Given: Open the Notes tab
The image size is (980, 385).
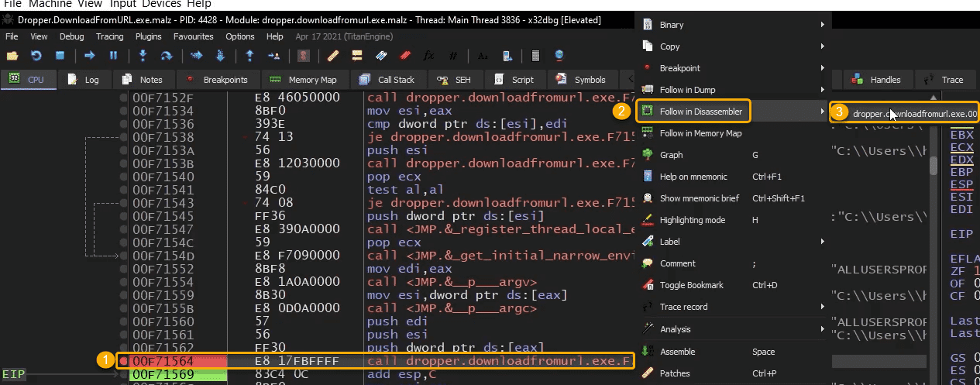Looking at the screenshot, I should [x=143, y=80].
